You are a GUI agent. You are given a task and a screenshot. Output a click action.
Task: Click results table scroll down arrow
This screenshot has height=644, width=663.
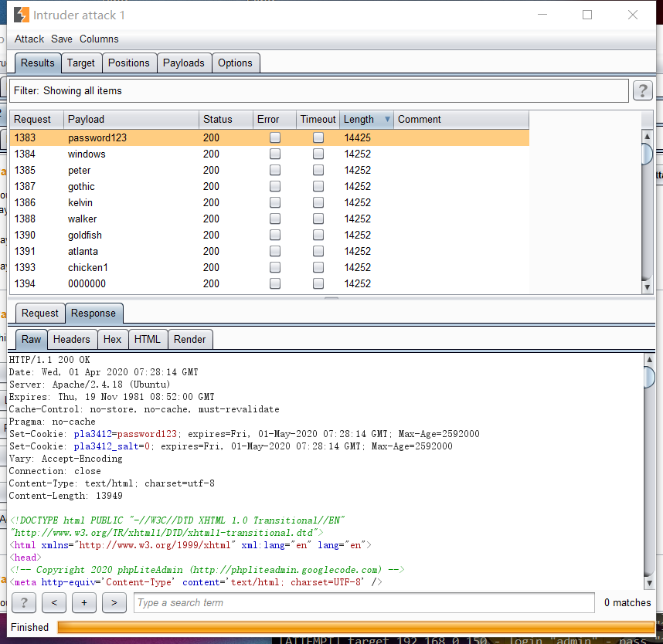647,287
